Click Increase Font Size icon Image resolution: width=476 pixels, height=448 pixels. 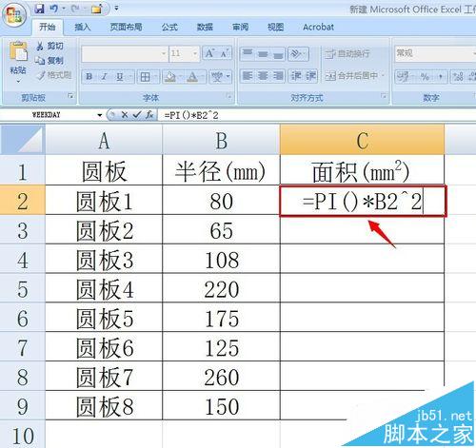(209, 53)
